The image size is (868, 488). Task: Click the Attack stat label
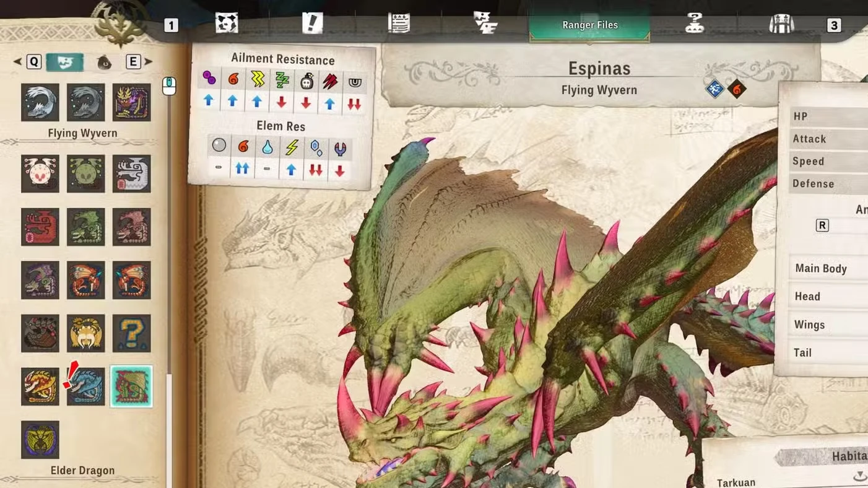click(x=809, y=139)
